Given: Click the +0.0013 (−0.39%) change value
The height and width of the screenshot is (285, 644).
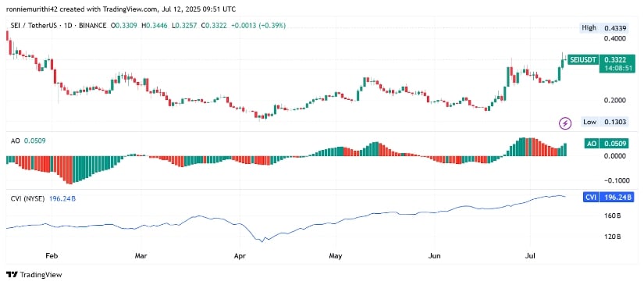Looking at the screenshot, I should 258,26.
